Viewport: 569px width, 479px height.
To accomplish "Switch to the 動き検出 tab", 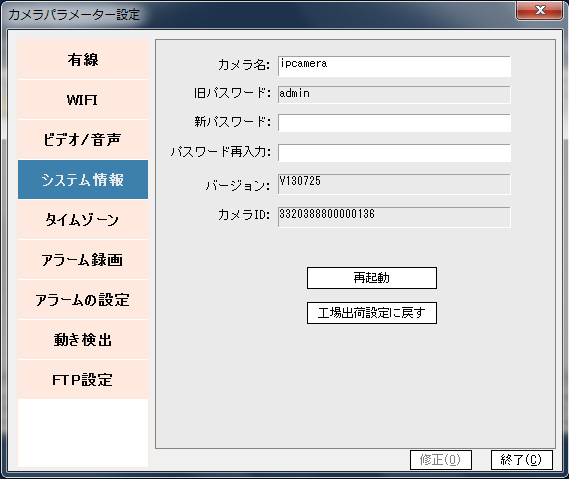I will click(83, 340).
